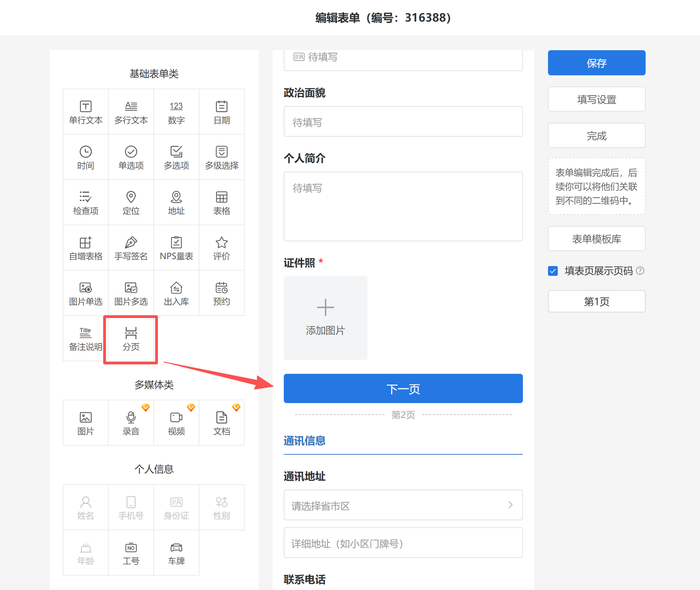Jump to 第1页 in page list
The height and width of the screenshot is (590, 700).
click(x=596, y=301)
